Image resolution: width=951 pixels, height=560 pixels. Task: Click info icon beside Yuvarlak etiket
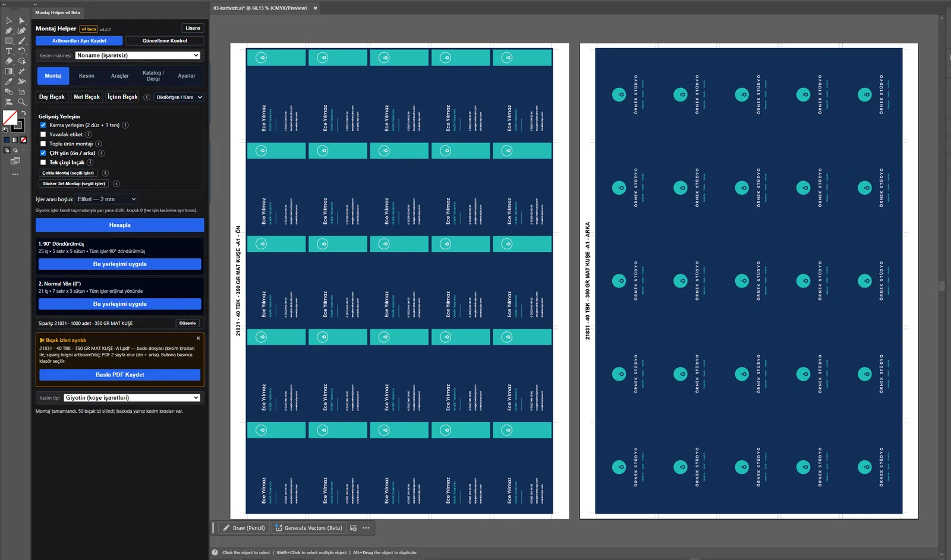(89, 134)
